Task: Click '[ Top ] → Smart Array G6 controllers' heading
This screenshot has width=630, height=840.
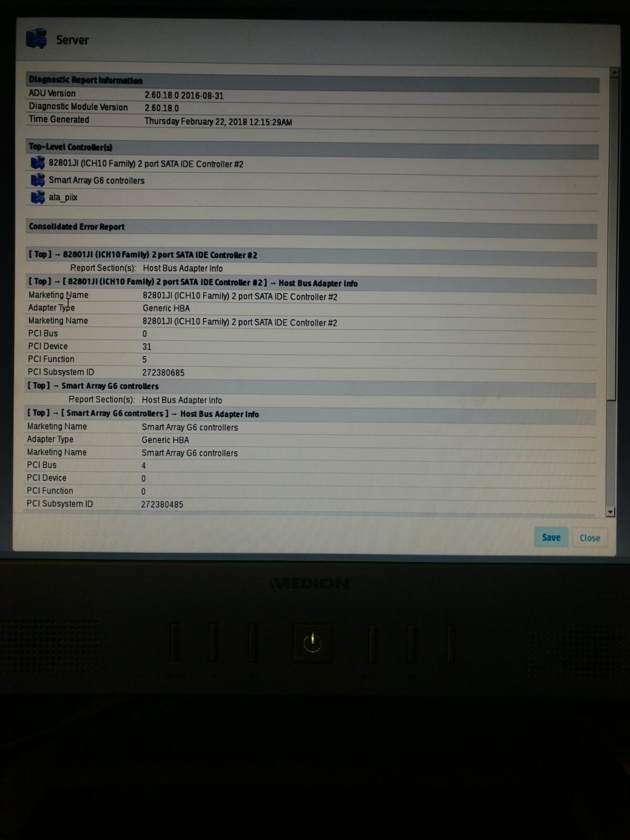Action: [310, 387]
